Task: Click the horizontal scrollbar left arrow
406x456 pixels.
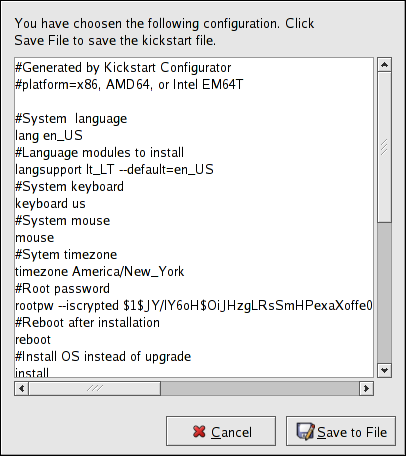Action: tap(22, 389)
